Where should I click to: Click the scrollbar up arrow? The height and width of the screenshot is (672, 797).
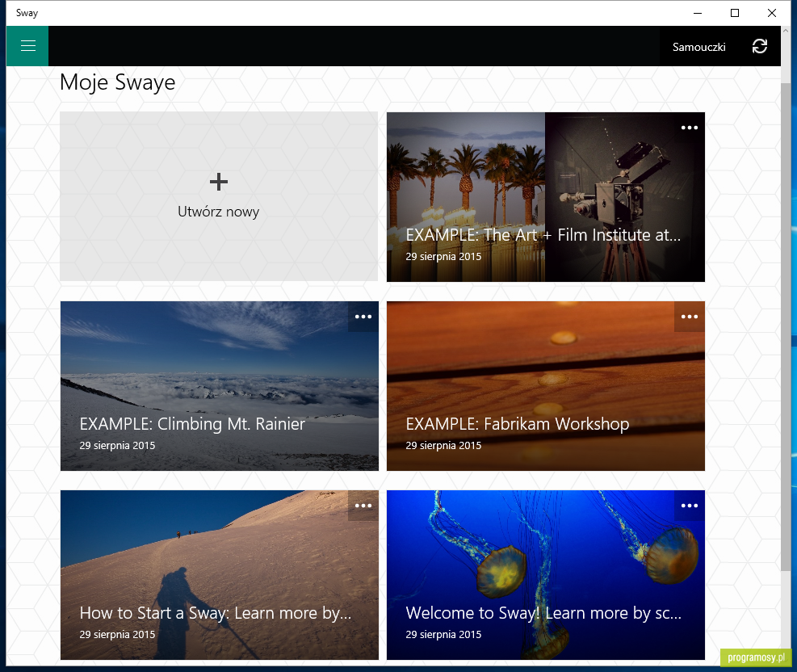click(x=786, y=31)
